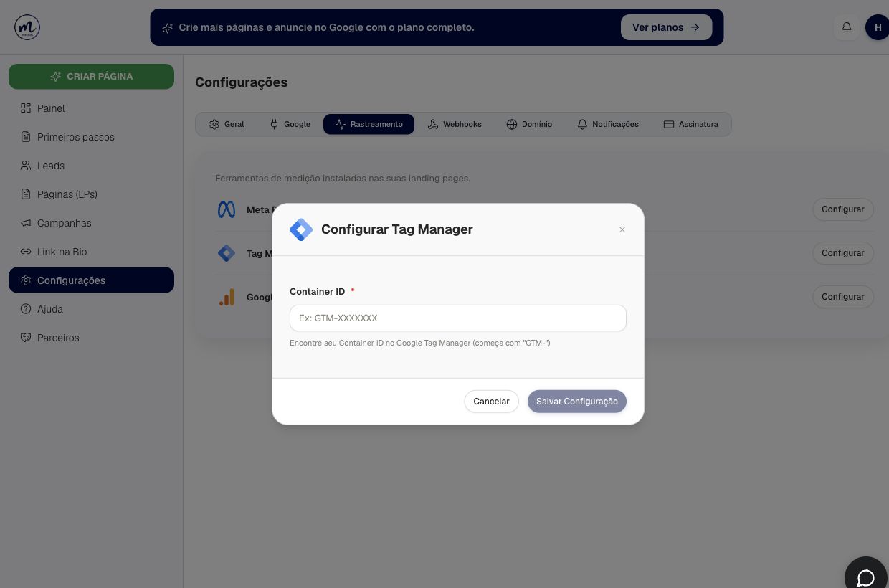Switch to the Geral tab
This screenshot has width=889, height=588.
click(227, 124)
